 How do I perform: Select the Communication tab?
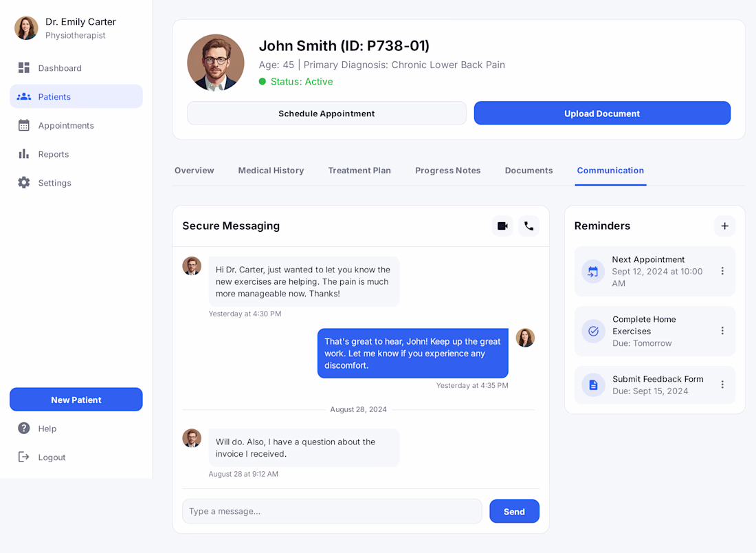point(610,171)
